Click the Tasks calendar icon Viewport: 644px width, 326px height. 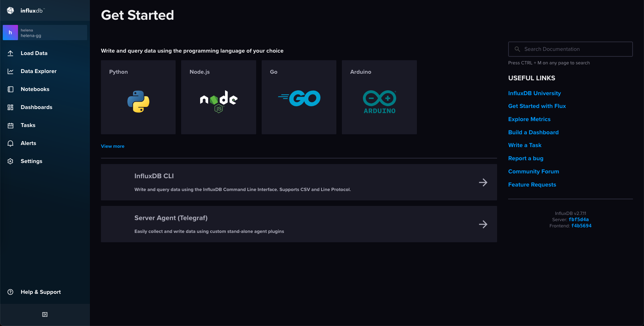10,125
